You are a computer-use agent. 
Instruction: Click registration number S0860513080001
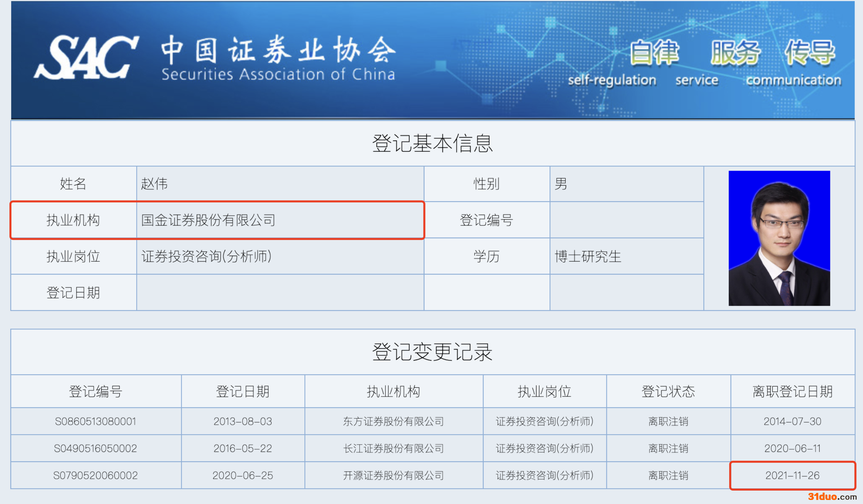point(96,421)
